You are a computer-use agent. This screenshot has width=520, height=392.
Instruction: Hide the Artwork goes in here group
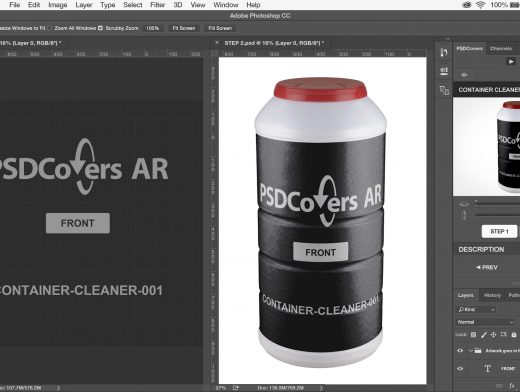click(460, 351)
